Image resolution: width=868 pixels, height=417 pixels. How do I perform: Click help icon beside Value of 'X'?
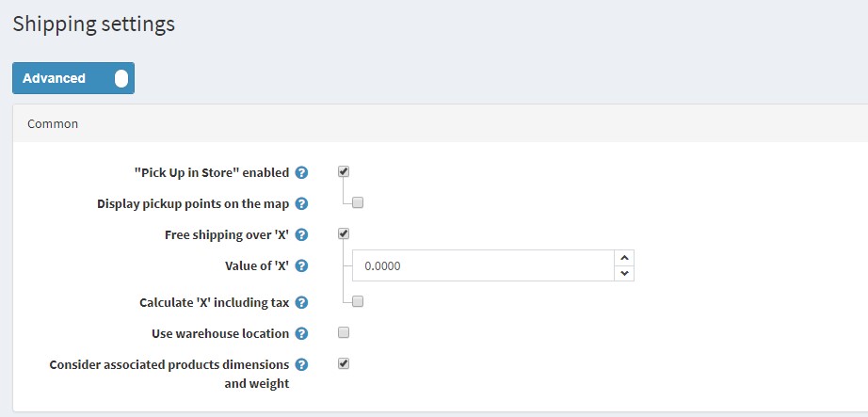301,266
